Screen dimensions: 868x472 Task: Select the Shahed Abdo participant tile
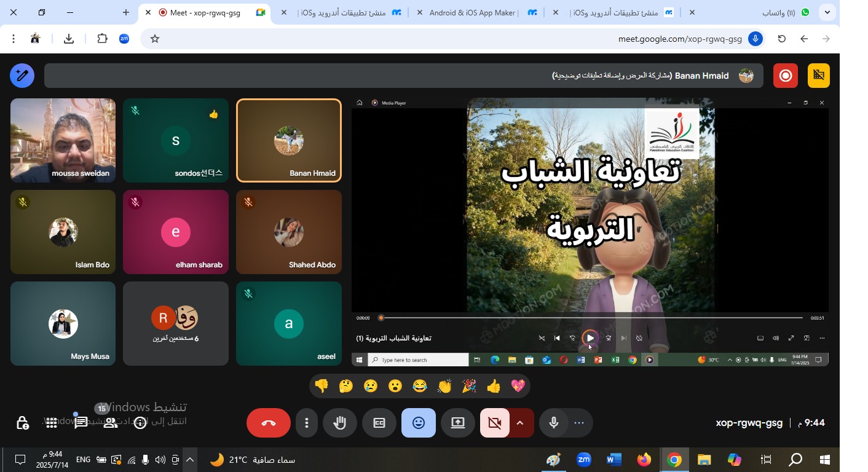point(289,232)
